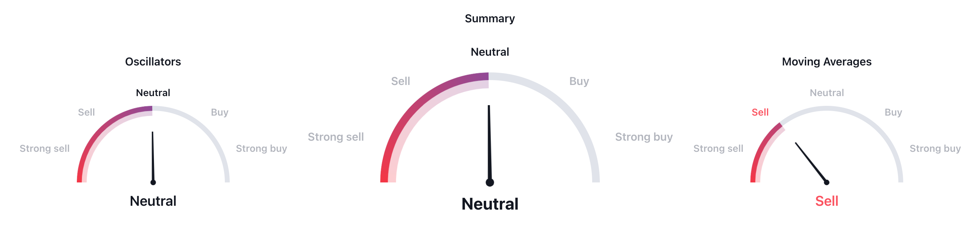Click the Summary gauge needle

pyautogui.click(x=489, y=144)
